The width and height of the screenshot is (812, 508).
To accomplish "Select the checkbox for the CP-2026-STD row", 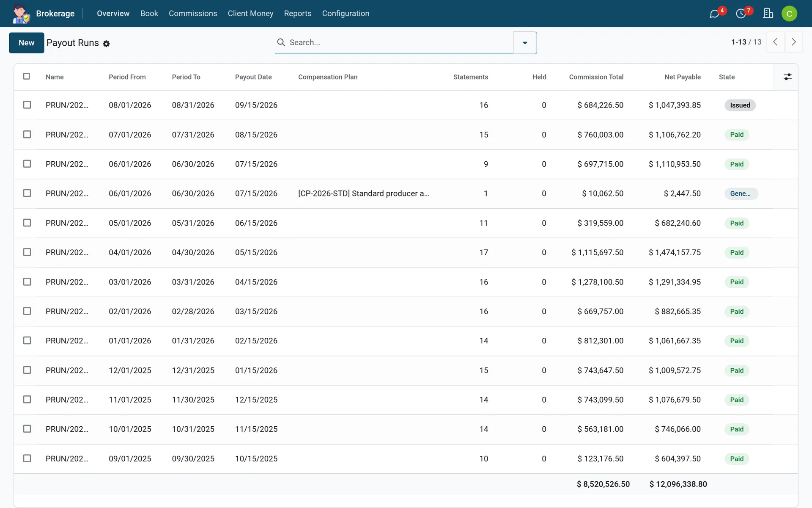I will [x=27, y=193].
